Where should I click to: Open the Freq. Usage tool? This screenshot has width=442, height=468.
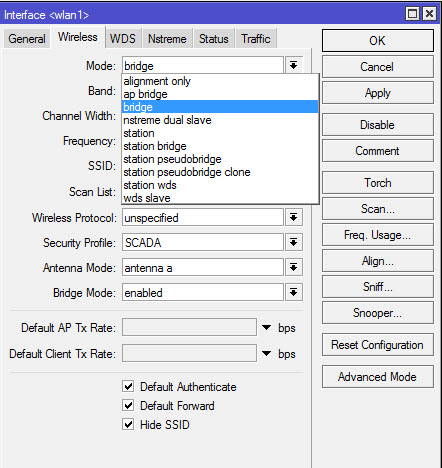coord(378,235)
